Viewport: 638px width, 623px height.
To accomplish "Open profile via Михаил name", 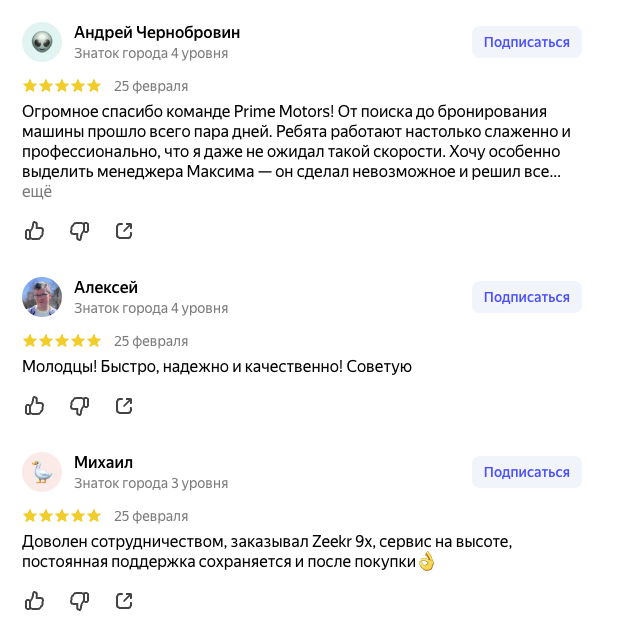I will tap(103, 463).
